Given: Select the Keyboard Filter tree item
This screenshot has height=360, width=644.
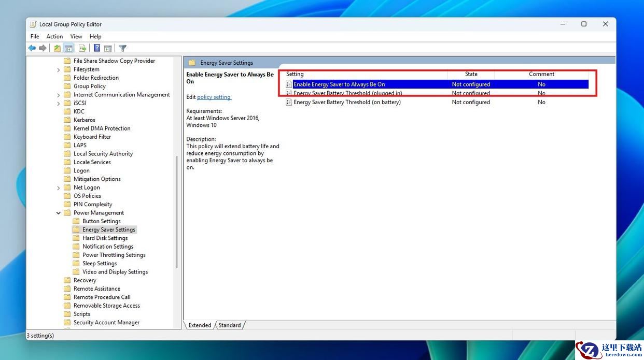Looking at the screenshot, I should [x=92, y=137].
